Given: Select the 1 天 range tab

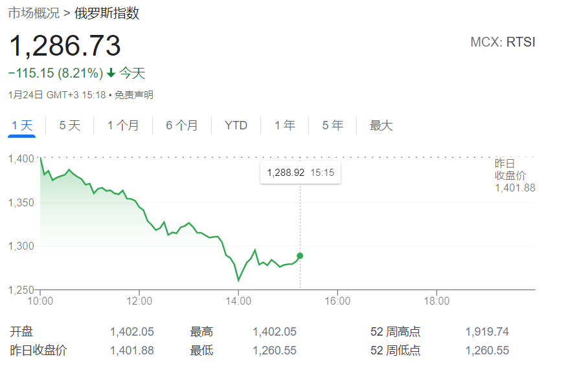Looking at the screenshot, I should pos(22,125).
